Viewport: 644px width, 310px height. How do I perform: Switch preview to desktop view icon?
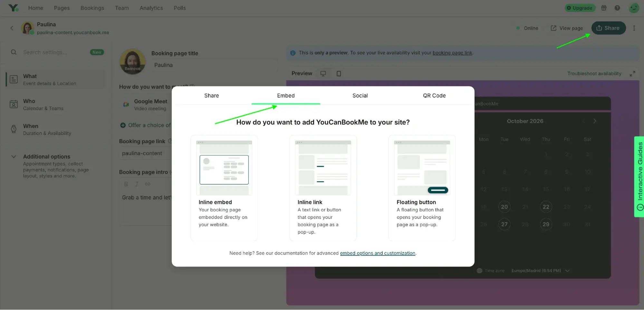323,73
